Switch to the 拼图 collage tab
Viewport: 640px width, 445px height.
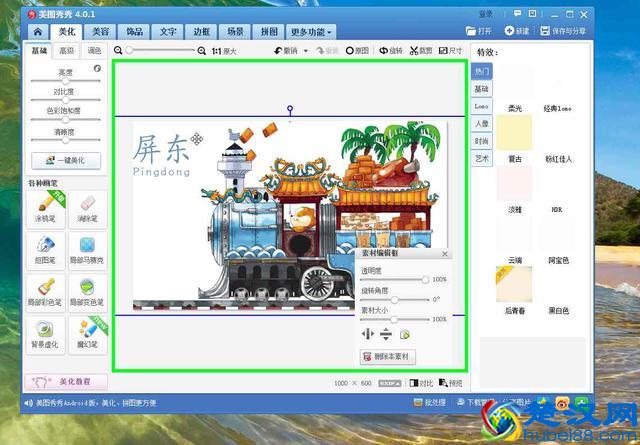269,31
